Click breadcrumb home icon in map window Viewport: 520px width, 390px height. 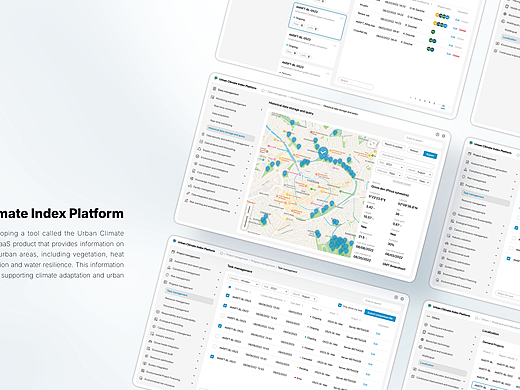pyautogui.click(x=263, y=91)
